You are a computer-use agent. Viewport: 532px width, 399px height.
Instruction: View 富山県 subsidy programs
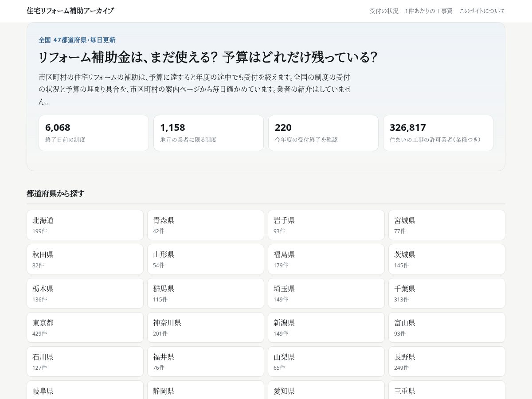tap(447, 327)
